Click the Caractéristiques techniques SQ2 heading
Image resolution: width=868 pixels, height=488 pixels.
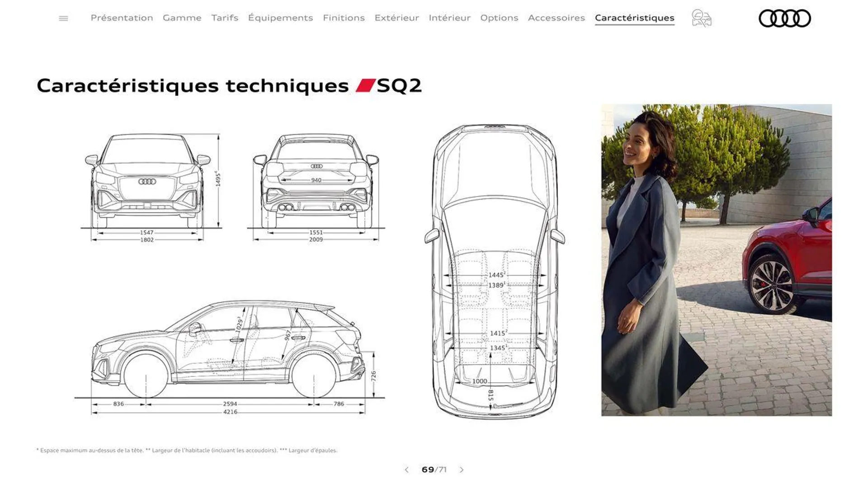point(229,85)
